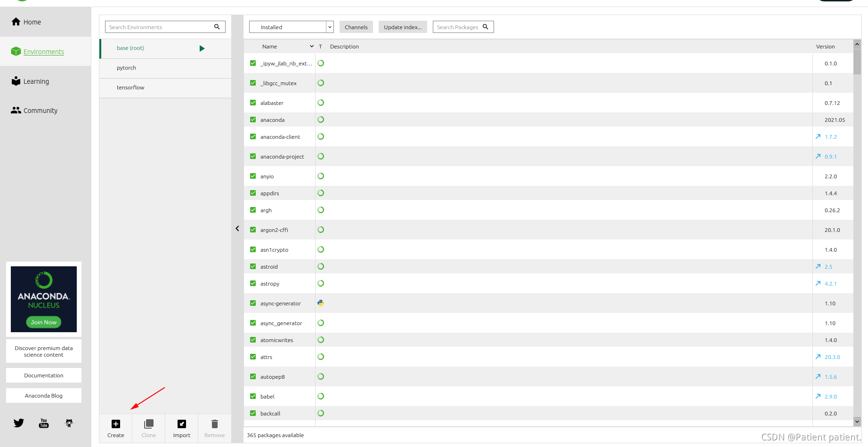Click the Clone environment icon

point(149,424)
